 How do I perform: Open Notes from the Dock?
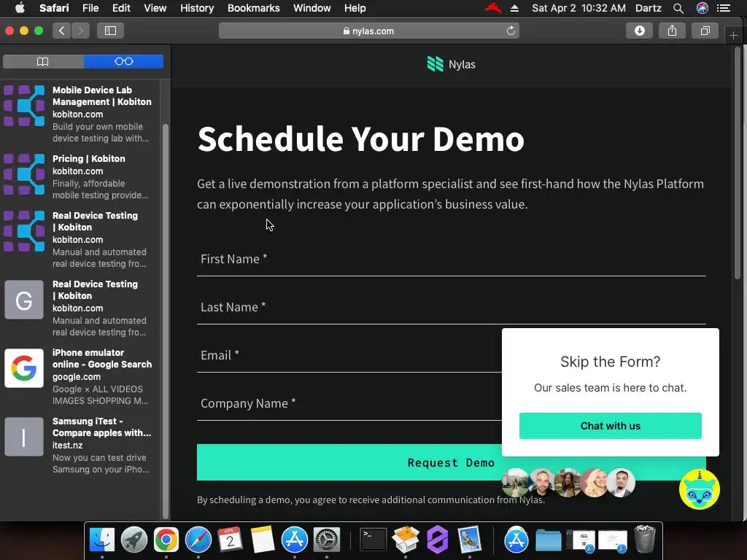click(x=263, y=540)
